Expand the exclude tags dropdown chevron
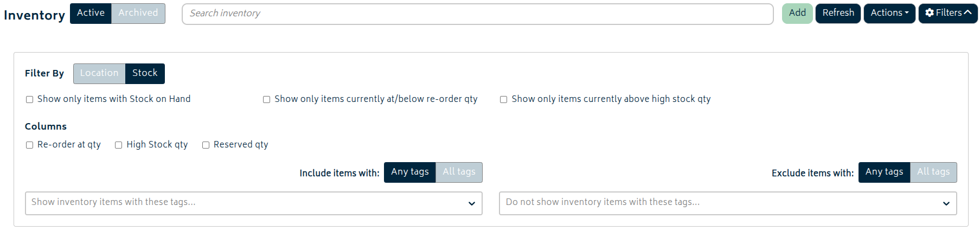Image resolution: width=980 pixels, height=231 pixels. (946, 203)
